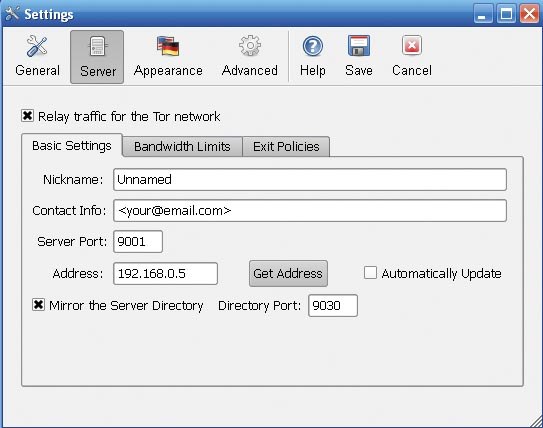
Task: Uncheck Mirror the Server Directory
Action: tap(38, 305)
